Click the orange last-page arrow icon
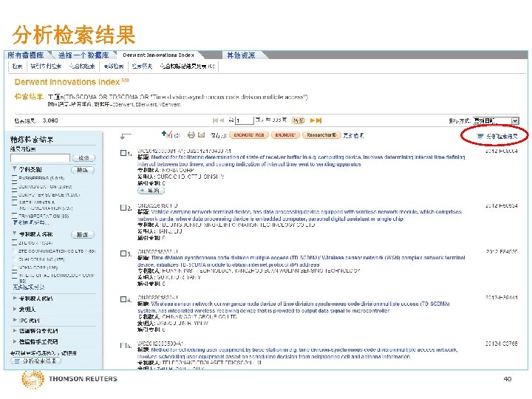Screen dimensions: 532x399 318,120
